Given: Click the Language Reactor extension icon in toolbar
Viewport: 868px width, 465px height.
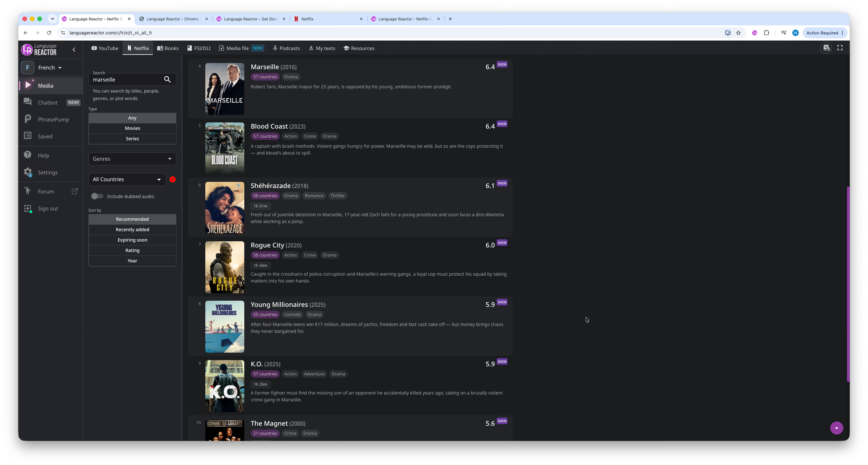Looking at the screenshot, I should coord(754,33).
